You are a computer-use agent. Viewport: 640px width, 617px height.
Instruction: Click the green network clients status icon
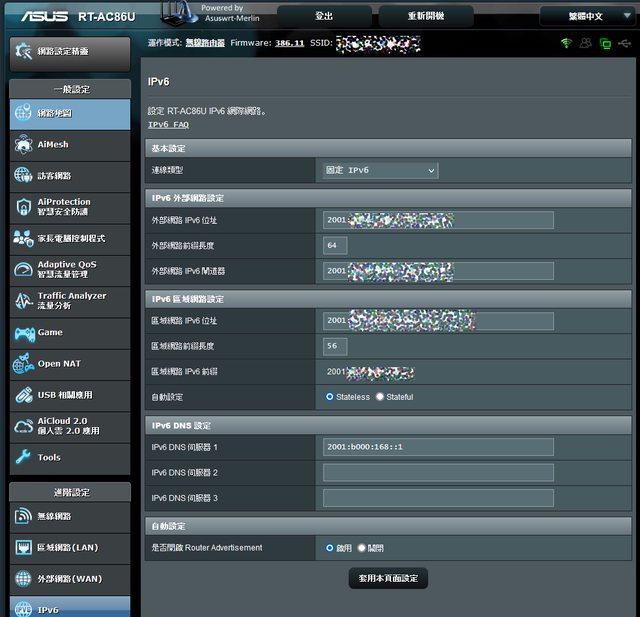pos(605,44)
